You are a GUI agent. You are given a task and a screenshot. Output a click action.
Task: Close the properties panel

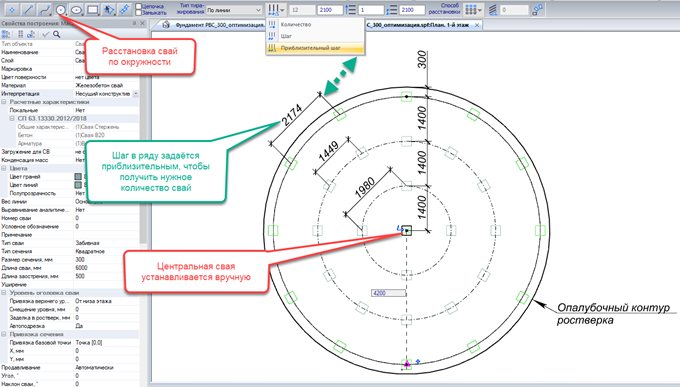coord(143,23)
